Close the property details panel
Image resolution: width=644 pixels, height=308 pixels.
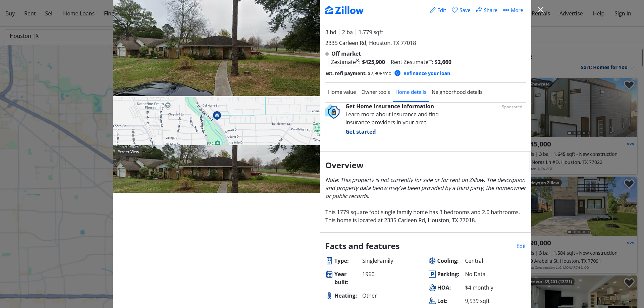[x=540, y=10]
